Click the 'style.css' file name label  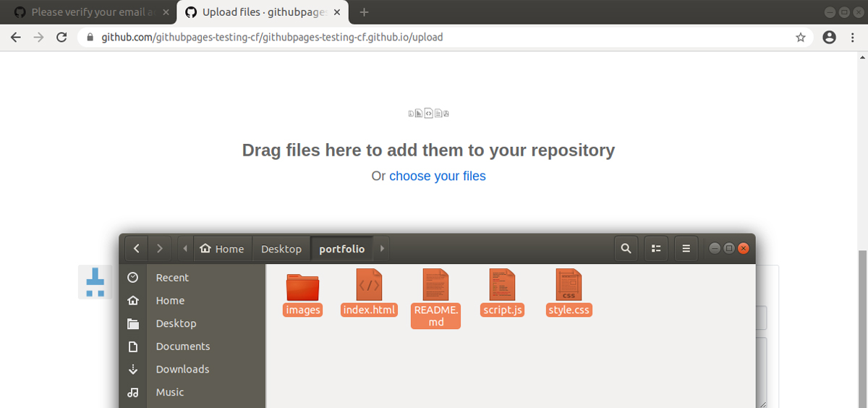(x=569, y=310)
